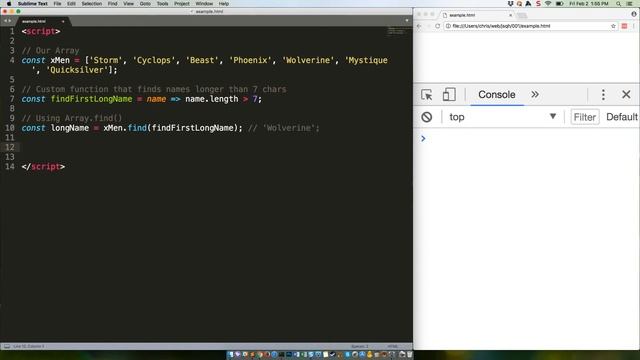The image size is (640, 360).
Task: Toggle the side bar icon in the Sublime status bar
Action: click(x=7, y=347)
